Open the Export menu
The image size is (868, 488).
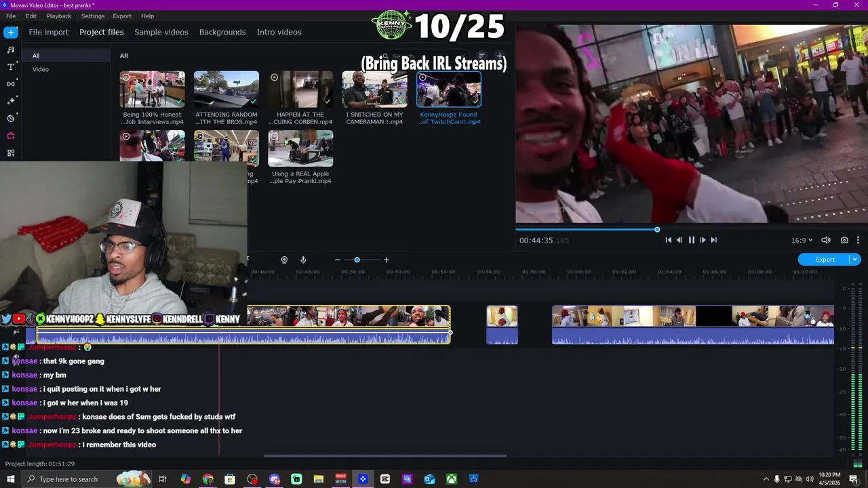[122, 16]
